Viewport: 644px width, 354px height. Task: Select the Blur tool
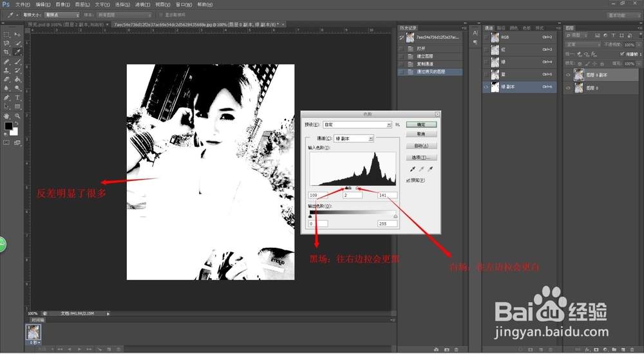6,88
